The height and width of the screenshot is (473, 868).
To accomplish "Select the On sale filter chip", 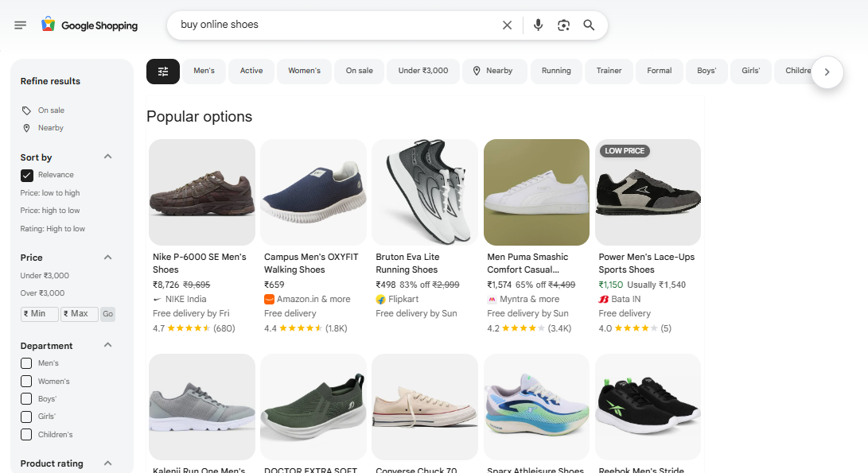I will click(x=360, y=71).
